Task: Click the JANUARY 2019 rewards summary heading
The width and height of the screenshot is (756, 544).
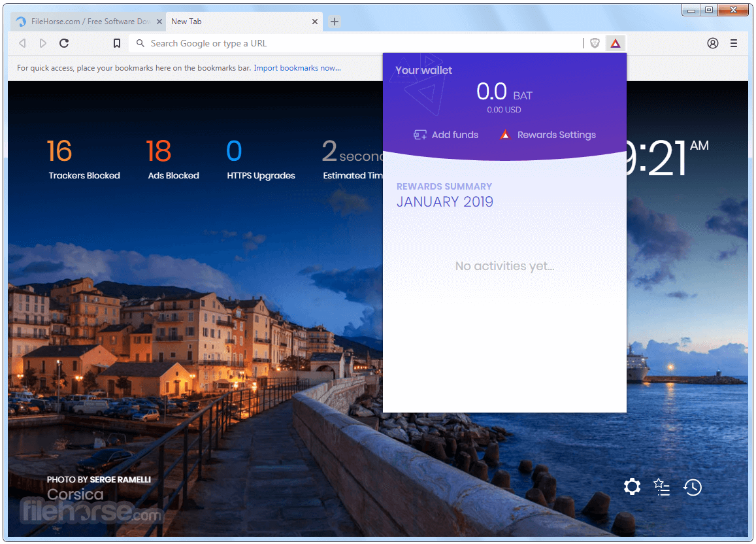Action: click(444, 201)
